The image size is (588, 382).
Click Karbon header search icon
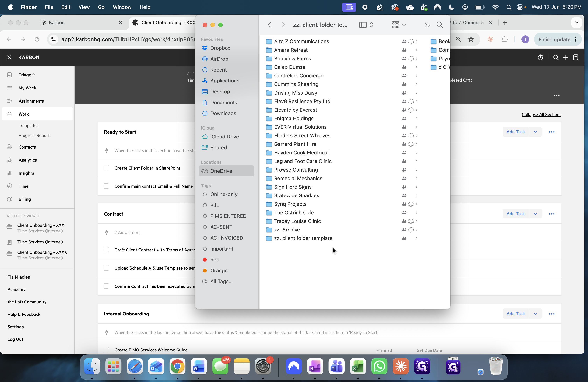(556, 57)
